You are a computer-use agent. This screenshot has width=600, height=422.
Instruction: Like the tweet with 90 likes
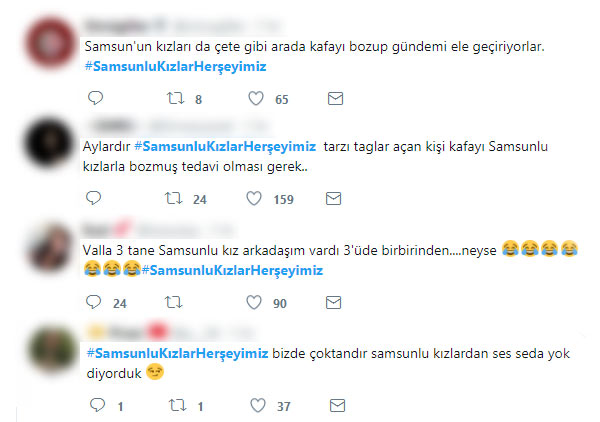254,303
